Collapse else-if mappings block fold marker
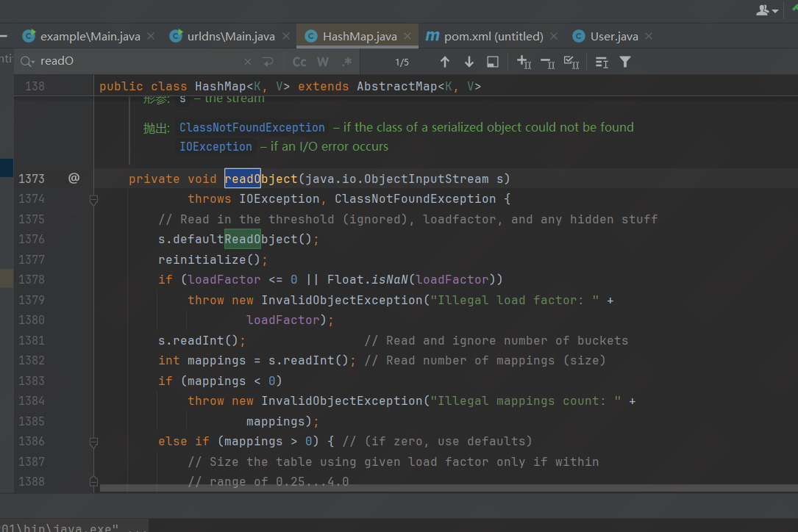Image resolution: width=798 pixels, height=532 pixels. point(93,442)
